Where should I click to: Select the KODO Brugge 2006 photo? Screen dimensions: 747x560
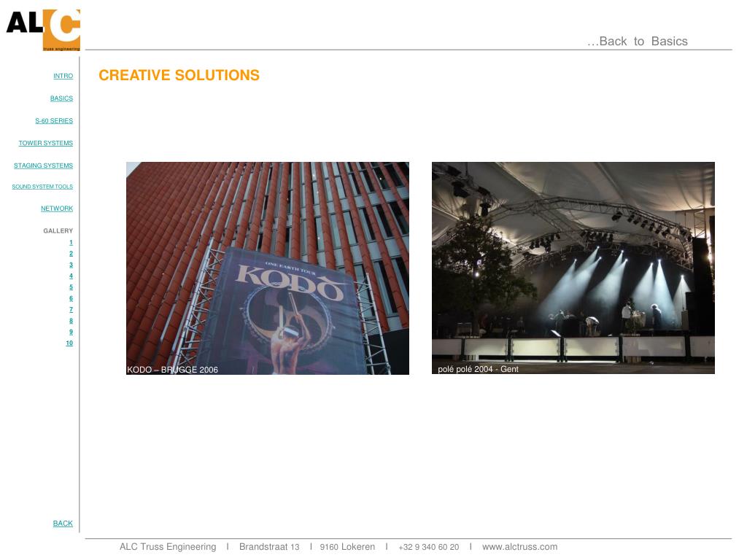click(267, 268)
